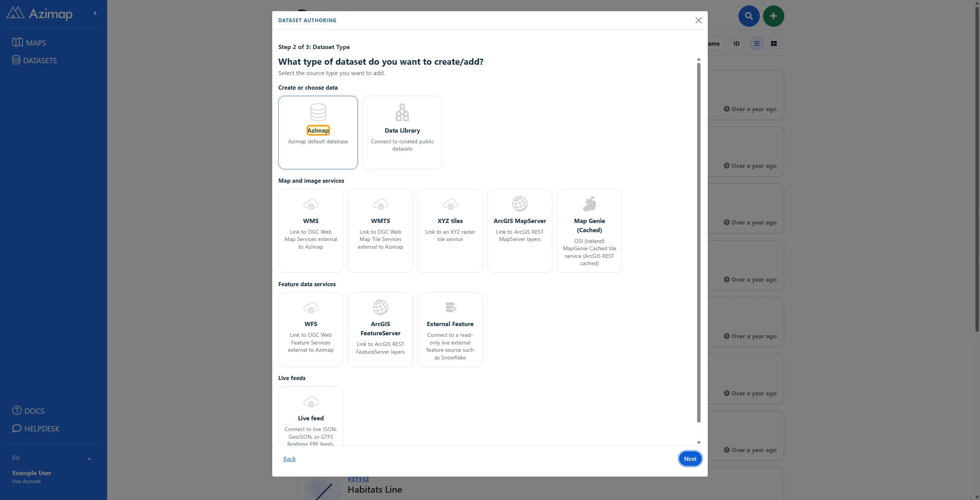Click the dialog's vertical scrollbar thumb
This screenshot has width=980, height=500.
click(699, 243)
